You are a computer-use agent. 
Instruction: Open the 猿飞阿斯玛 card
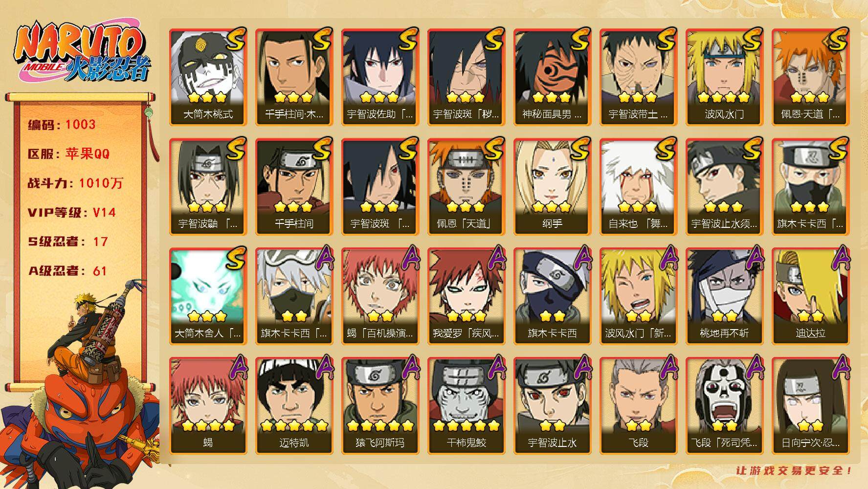pyautogui.click(x=380, y=406)
